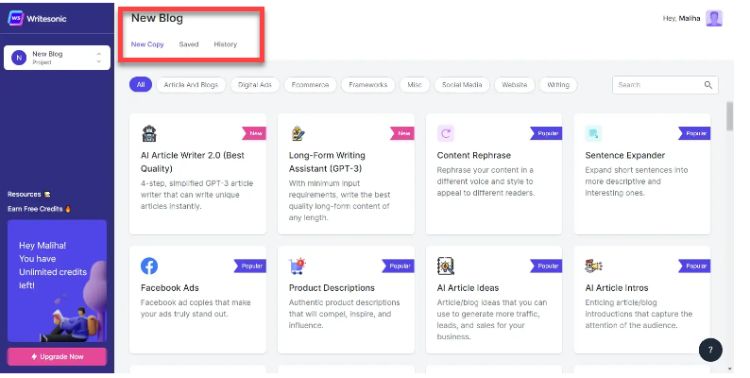Open the help question mark button
The image size is (750, 378).
click(710, 350)
